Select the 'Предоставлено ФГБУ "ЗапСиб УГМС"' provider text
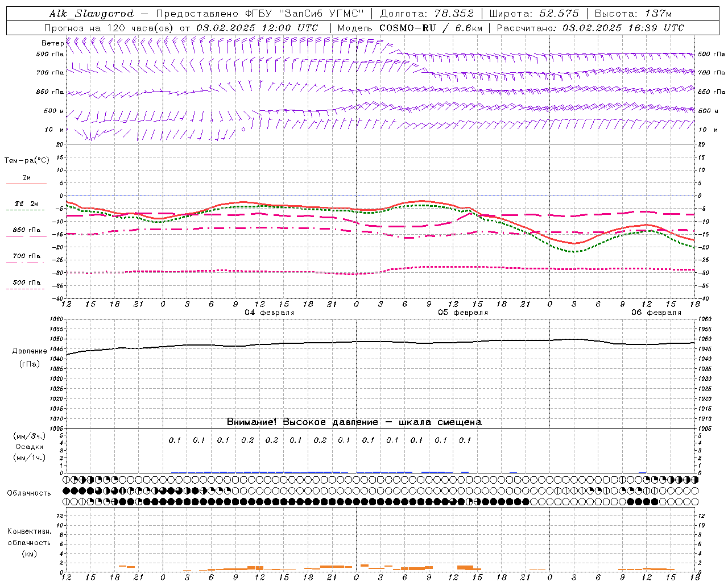 (259, 14)
